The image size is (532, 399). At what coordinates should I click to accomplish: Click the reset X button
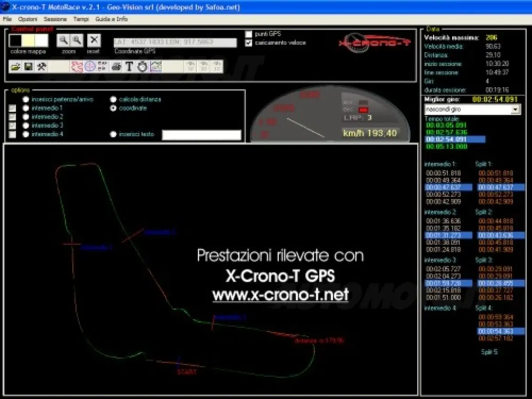[94, 40]
